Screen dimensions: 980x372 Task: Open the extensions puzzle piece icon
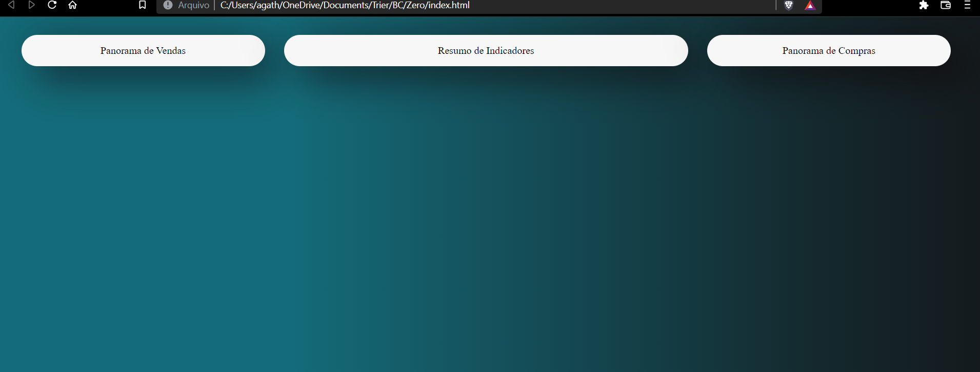924,5
